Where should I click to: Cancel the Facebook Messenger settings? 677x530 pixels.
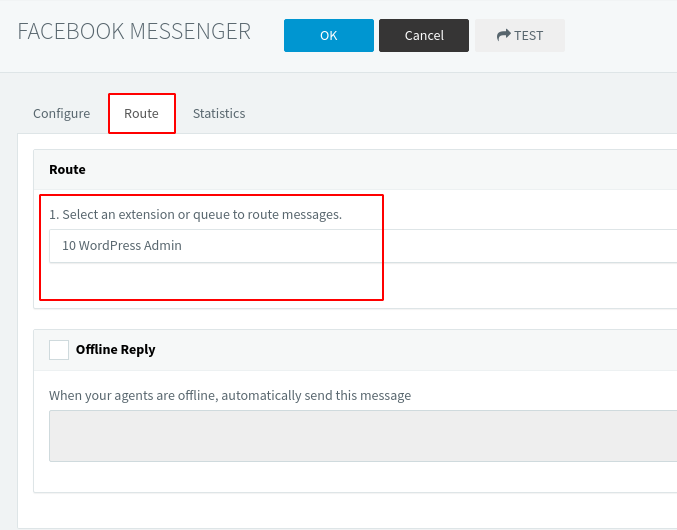tap(424, 35)
